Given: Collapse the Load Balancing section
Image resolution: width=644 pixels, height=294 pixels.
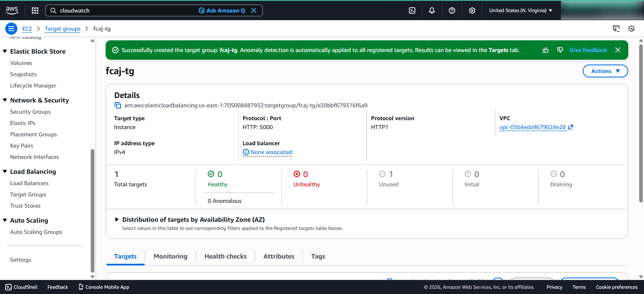Looking at the screenshot, I should pyautogui.click(x=5, y=171).
